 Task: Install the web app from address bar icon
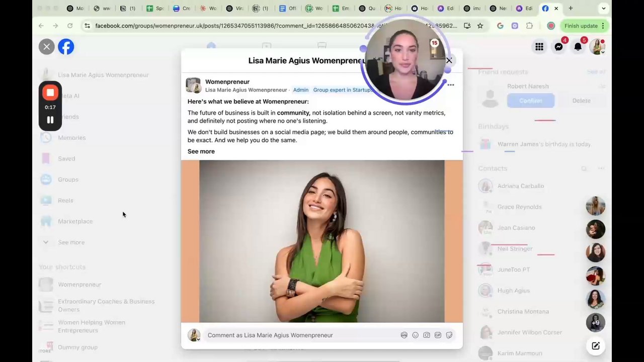pos(467,26)
